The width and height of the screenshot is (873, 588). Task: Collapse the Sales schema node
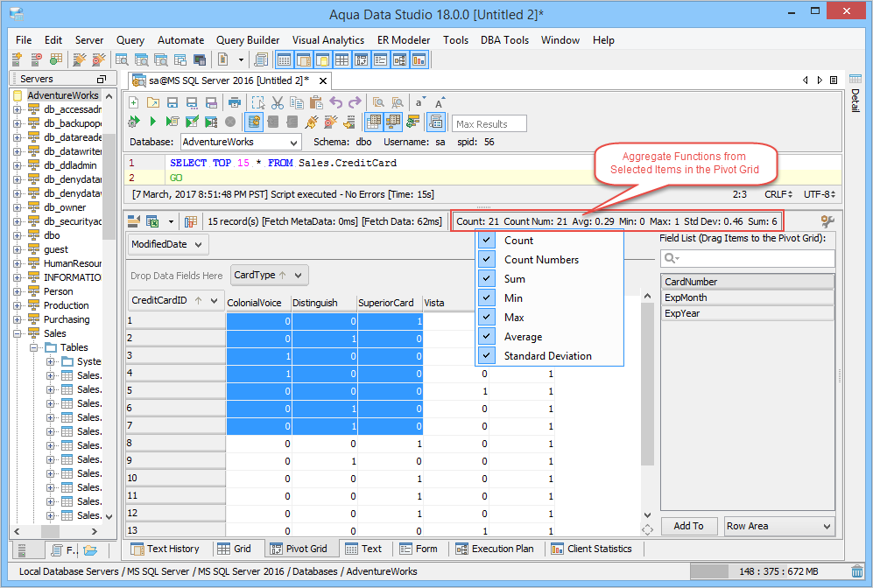tap(18, 333)
